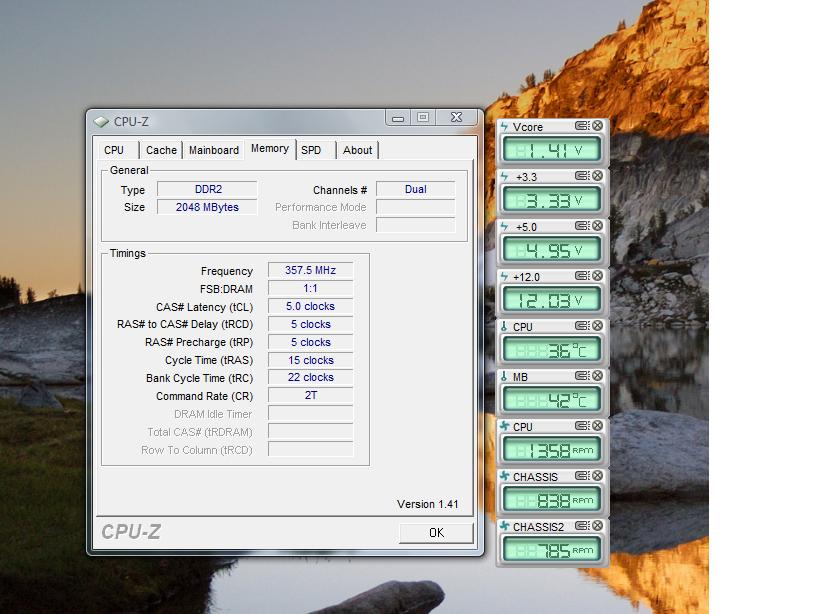The height and width of the screenshot is (614, 840).
Task: Click the fan icon beside CHASSIS label
Action: click(505, 476)
